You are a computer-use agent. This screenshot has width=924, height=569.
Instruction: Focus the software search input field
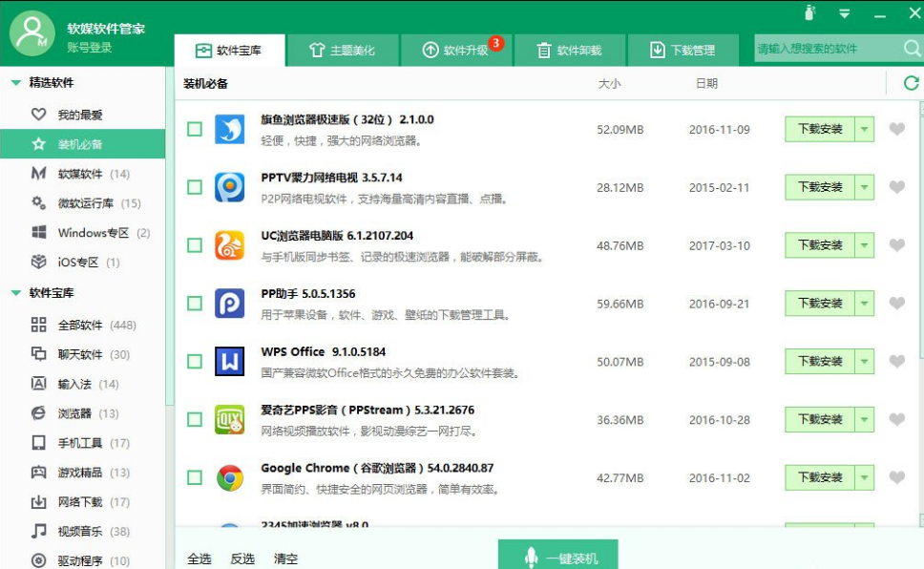coord(829,49)
